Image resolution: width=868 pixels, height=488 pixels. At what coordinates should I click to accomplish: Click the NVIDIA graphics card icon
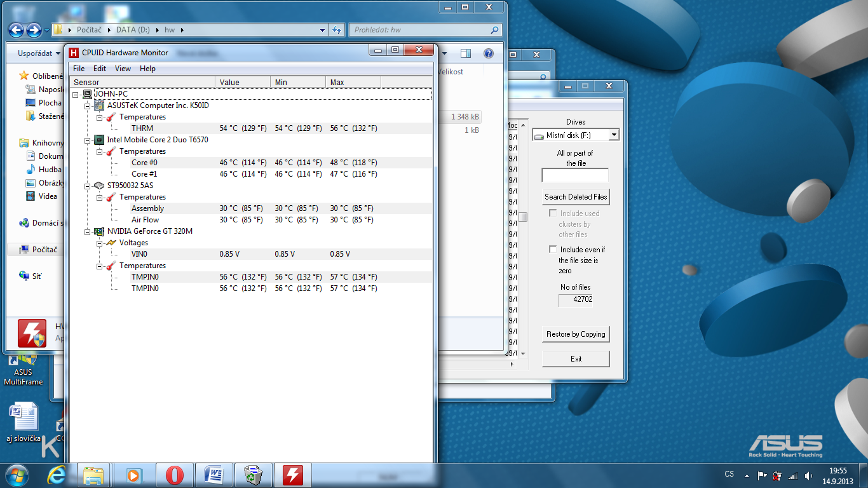99,231
